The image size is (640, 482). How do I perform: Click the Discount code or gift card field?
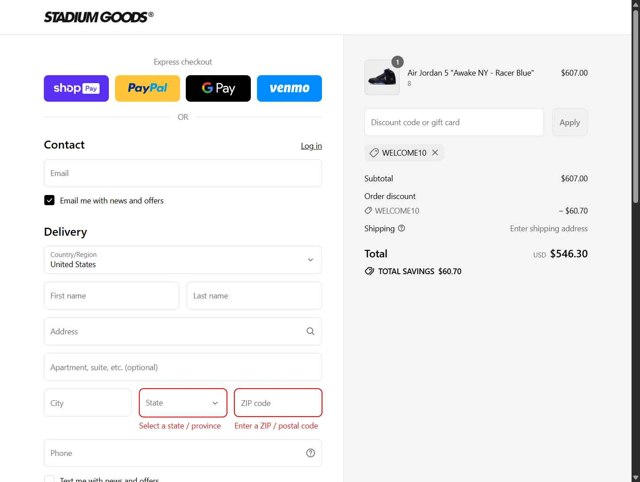coord(454,122)
